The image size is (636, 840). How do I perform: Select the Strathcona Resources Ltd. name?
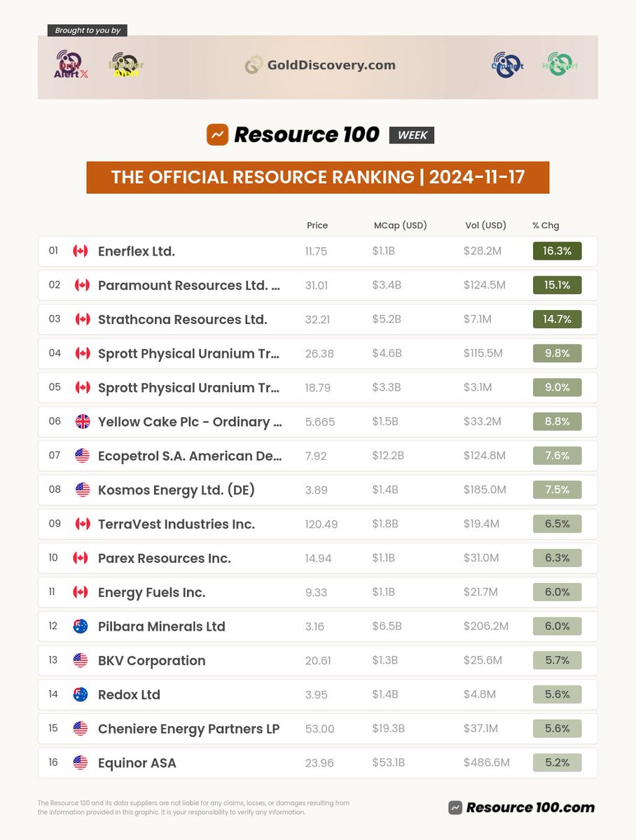pyautogui.click(x=183, y=319)
